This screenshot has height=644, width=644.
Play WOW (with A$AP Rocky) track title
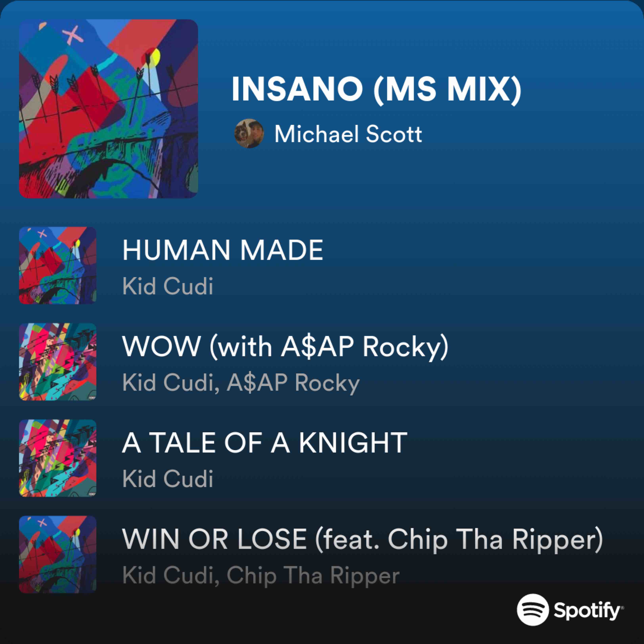pos(286,347)
